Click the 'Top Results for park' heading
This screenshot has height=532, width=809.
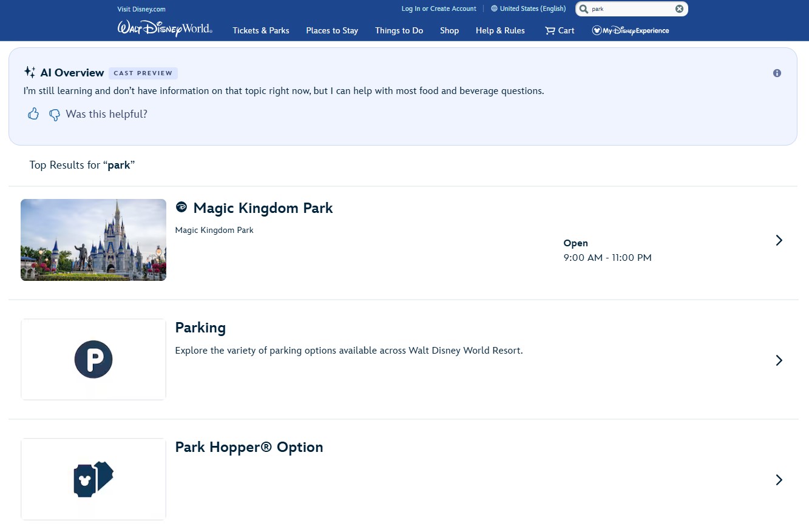(82, 165)
